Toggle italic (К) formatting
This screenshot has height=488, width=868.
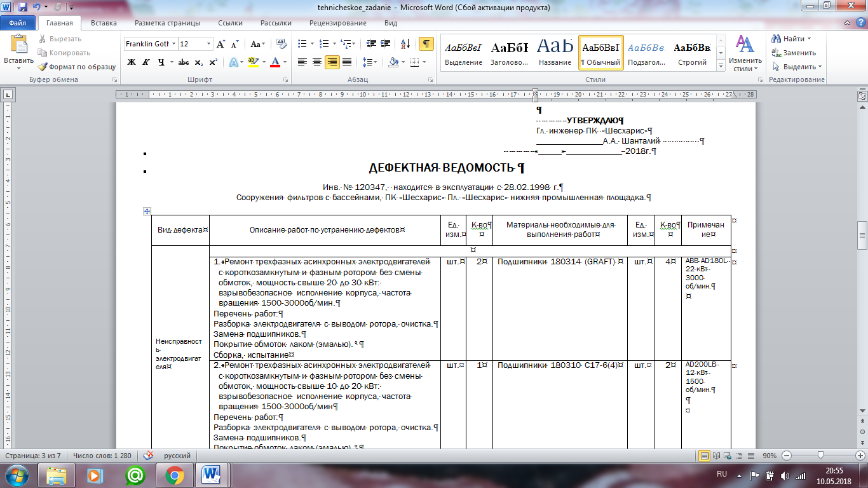pyautogui.click(x=146, y=62)
